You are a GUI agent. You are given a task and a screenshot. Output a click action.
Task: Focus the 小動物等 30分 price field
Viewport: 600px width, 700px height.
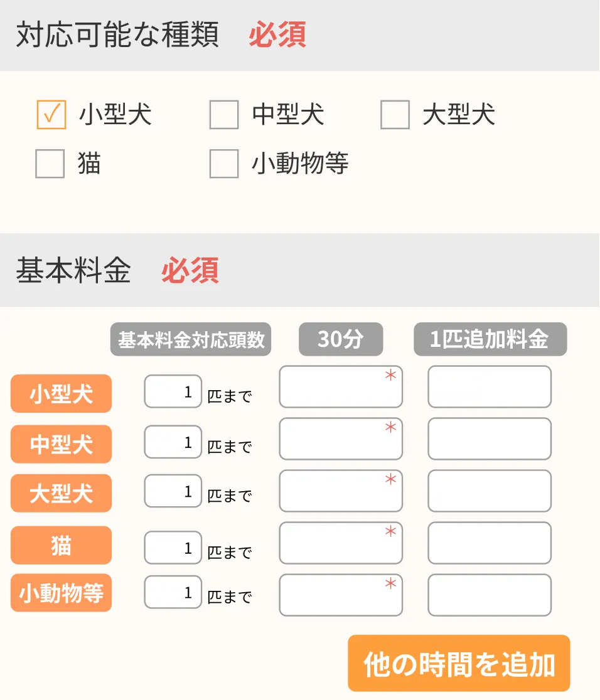click(x=341, y=595)
